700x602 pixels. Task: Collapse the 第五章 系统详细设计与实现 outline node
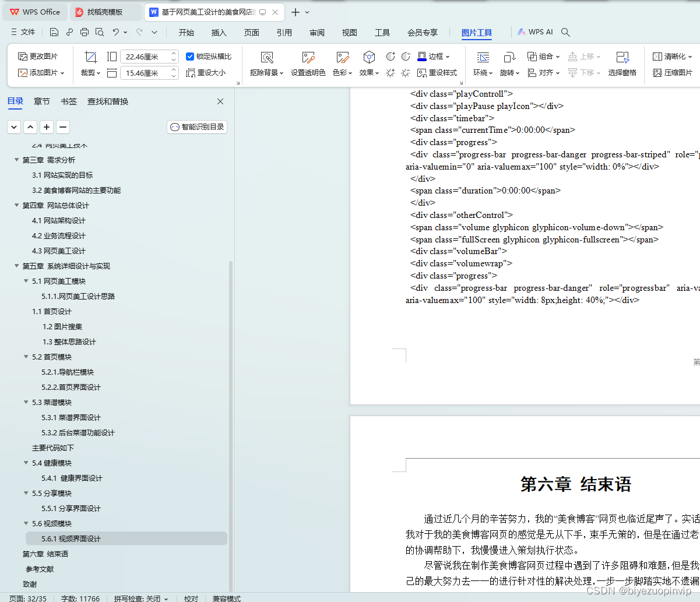(x=16, y=266)
